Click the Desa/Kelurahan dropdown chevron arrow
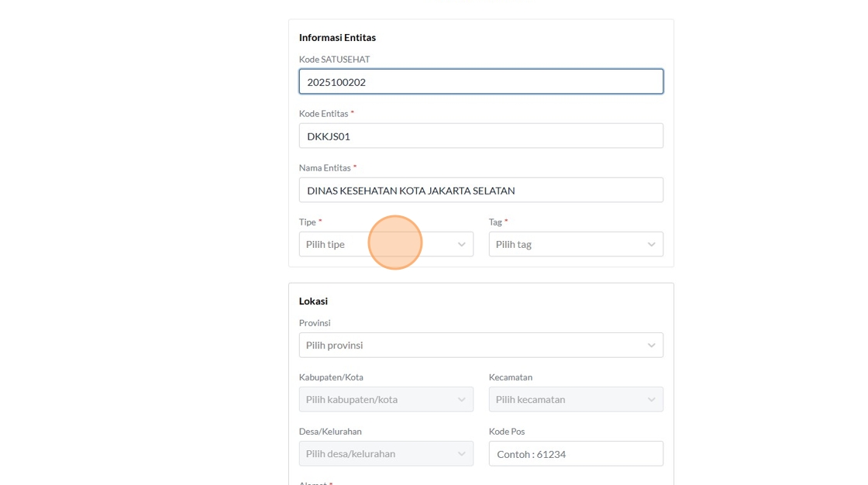The width and height of the screenshot is (868, 485). [x=461, y=453]
